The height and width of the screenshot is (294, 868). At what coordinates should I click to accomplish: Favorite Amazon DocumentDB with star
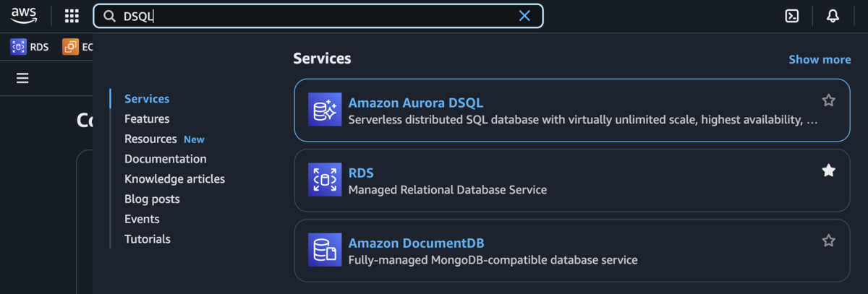coord(829,241)
